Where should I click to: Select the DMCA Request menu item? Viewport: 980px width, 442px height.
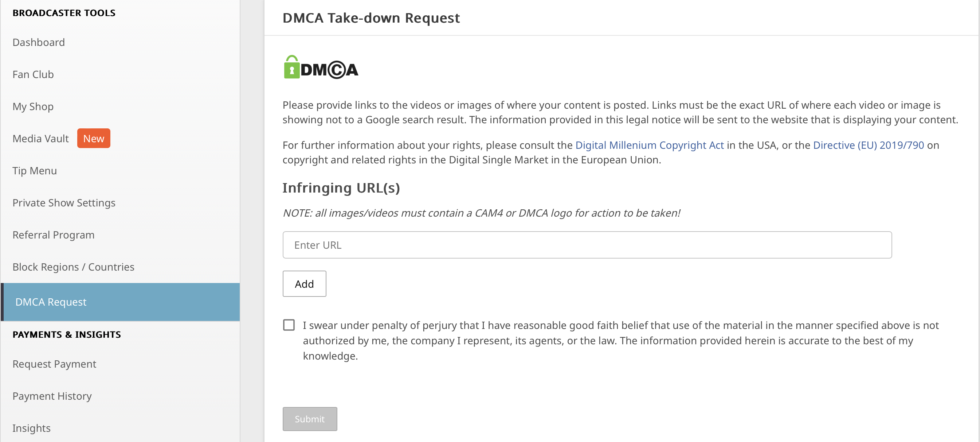click(51, 302)
